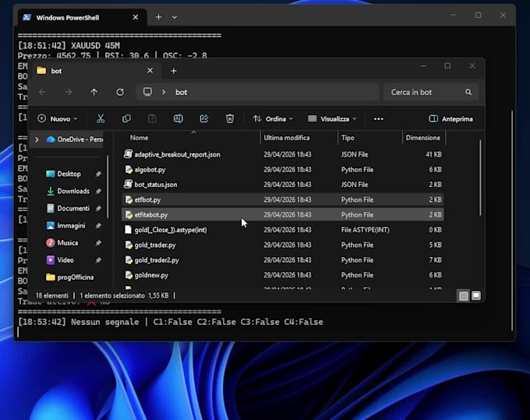Close the bot Explorer tab

tap(150, 70)
